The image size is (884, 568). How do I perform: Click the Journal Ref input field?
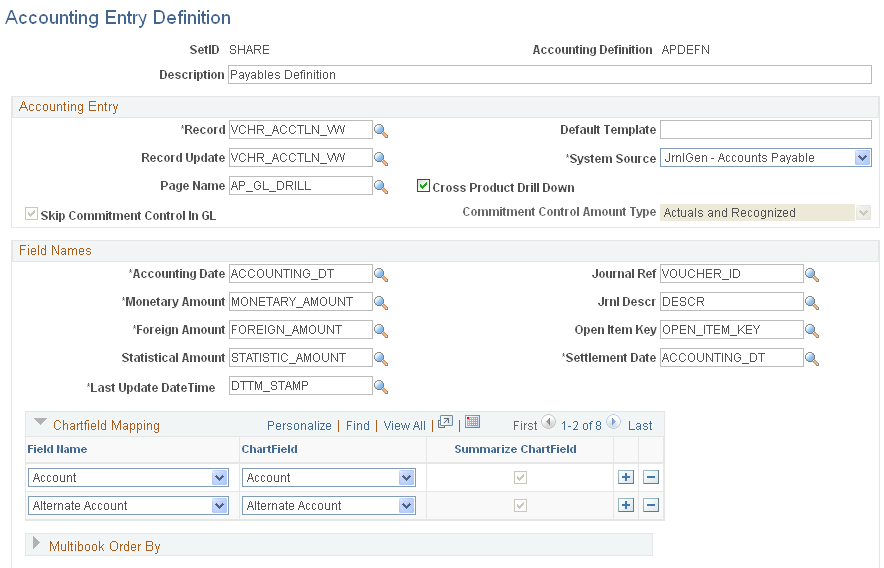click(x=731, y=274)
